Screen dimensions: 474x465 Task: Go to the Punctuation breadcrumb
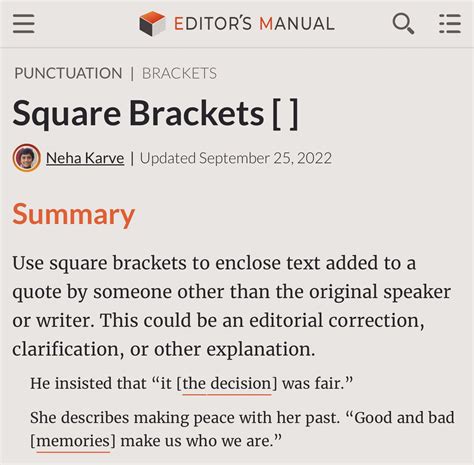click(68, 73)
